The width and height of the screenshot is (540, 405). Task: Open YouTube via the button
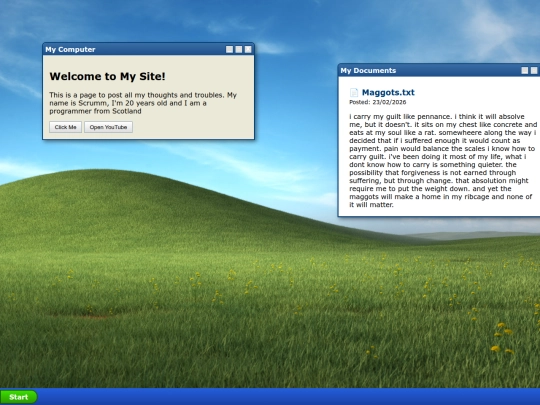(x=108, y=127)
